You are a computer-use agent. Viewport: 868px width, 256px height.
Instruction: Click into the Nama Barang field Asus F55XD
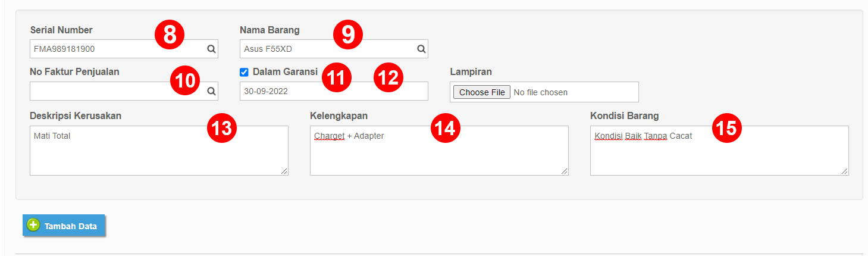pos(334,49)
